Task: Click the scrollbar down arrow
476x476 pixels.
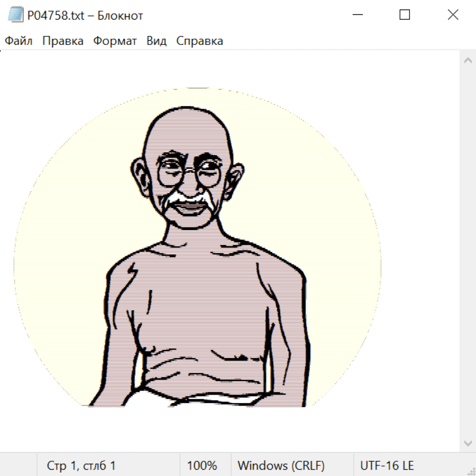Action: 468,442
